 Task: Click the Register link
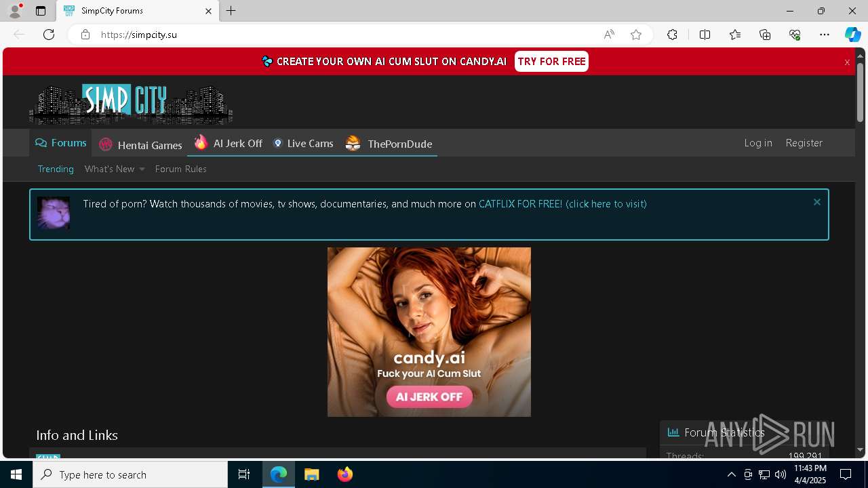804,143
